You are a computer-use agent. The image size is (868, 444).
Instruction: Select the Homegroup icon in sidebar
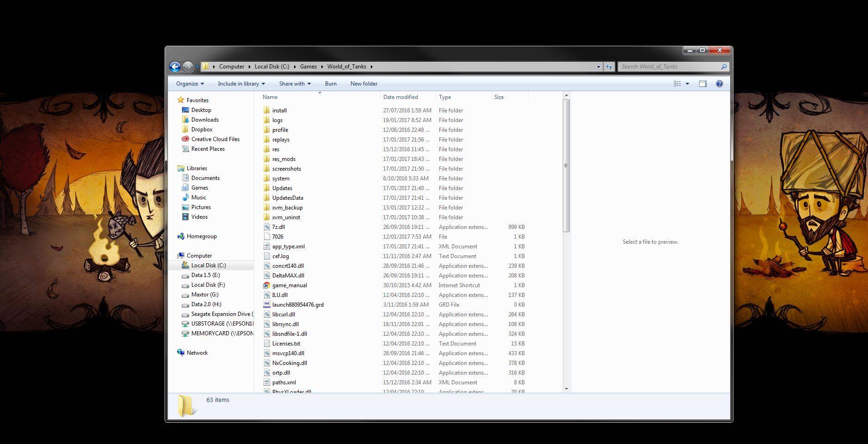pos(181,236)
